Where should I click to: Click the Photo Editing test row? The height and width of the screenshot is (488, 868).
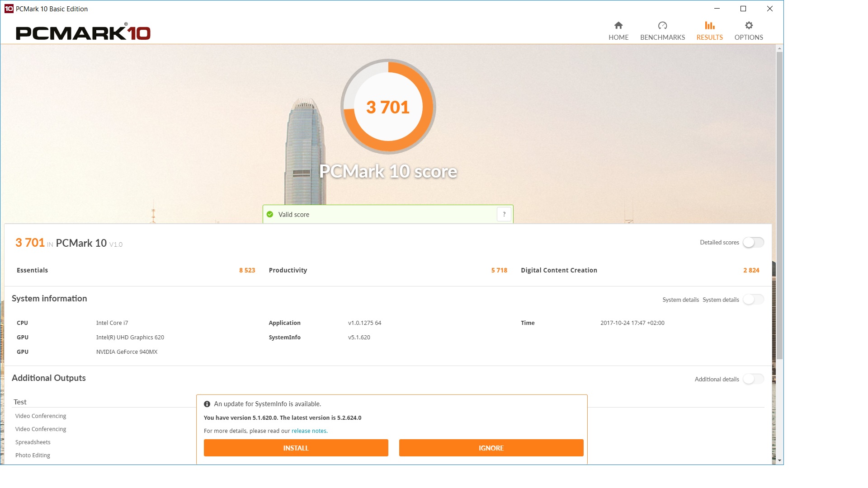(33, 455)
